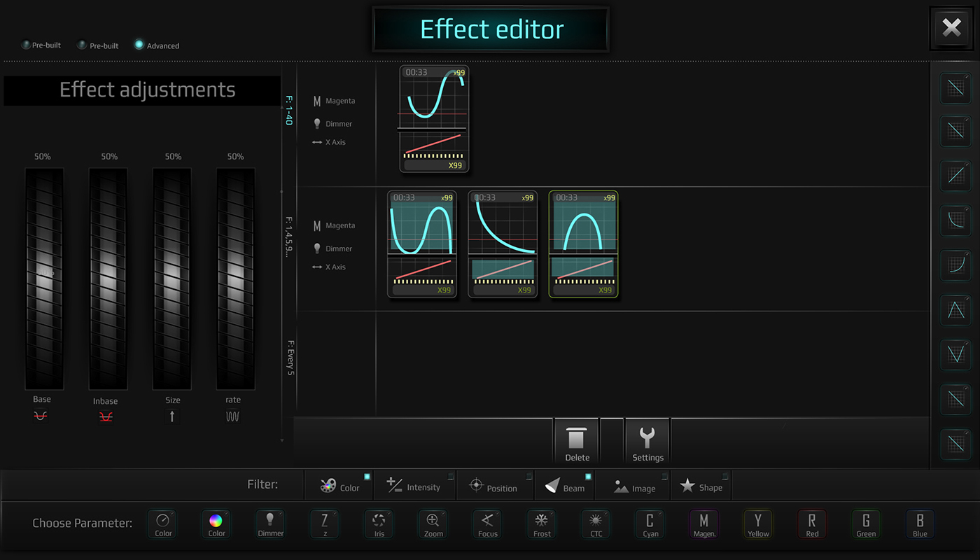This screenshot has width=980, height=560.
Task: Select the decay curve effect card in second row
Action: [x=503, y=244]
